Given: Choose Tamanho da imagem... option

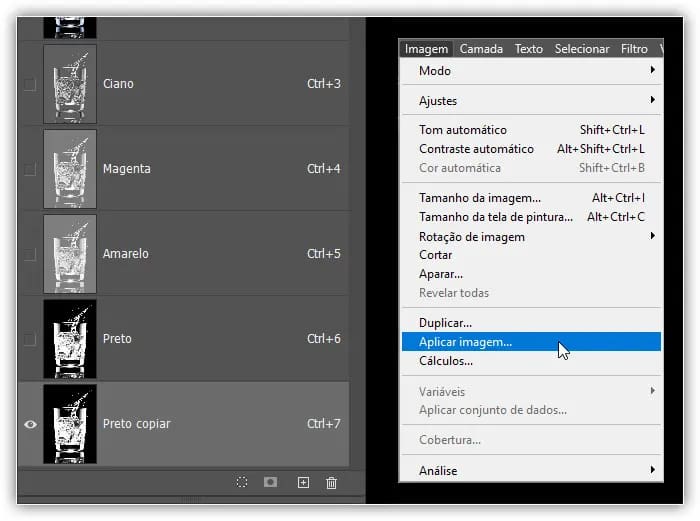Looking at the screenshot, I should point(479,198).
